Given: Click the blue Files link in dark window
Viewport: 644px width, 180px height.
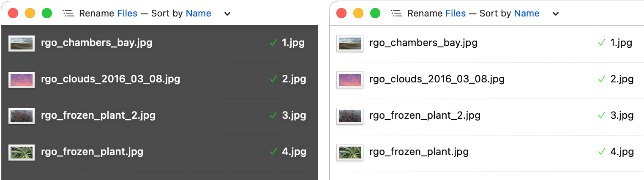Looking at the screenshot, I should (x=127, y=14).
